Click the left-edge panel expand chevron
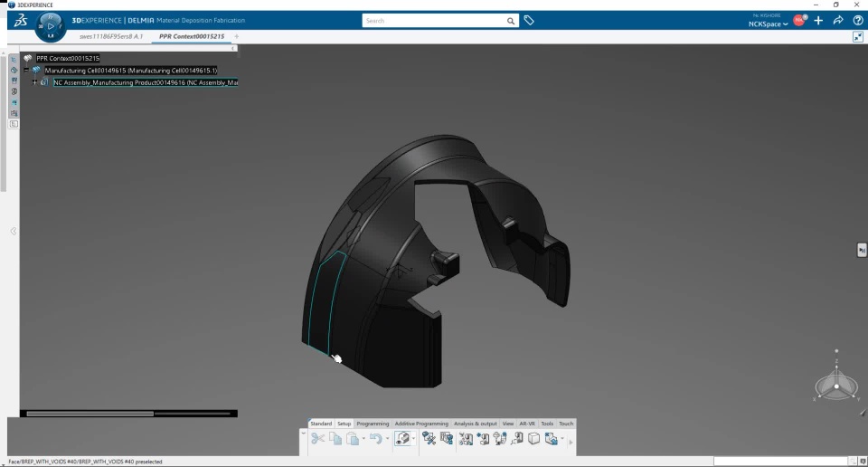868x467 pixels. (x=14, y=231)
